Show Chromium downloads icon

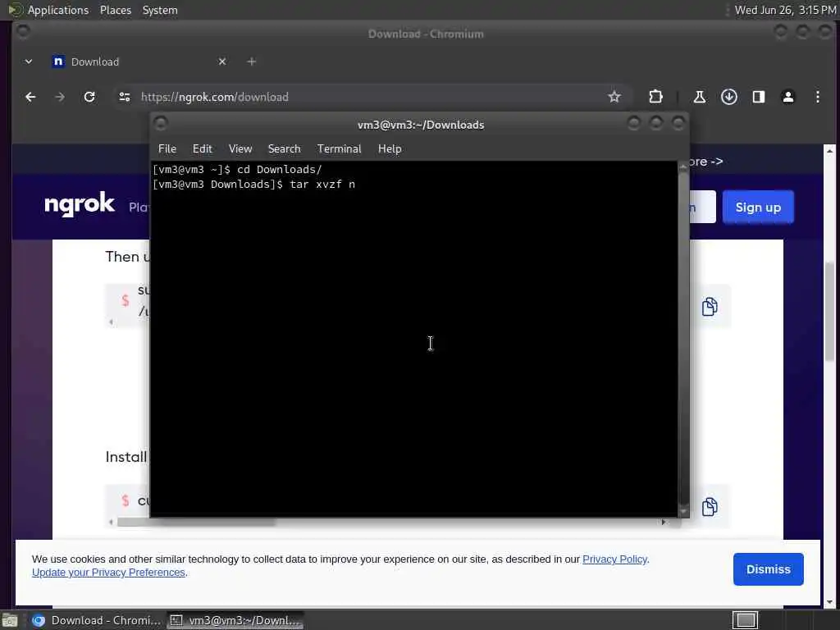728,97
